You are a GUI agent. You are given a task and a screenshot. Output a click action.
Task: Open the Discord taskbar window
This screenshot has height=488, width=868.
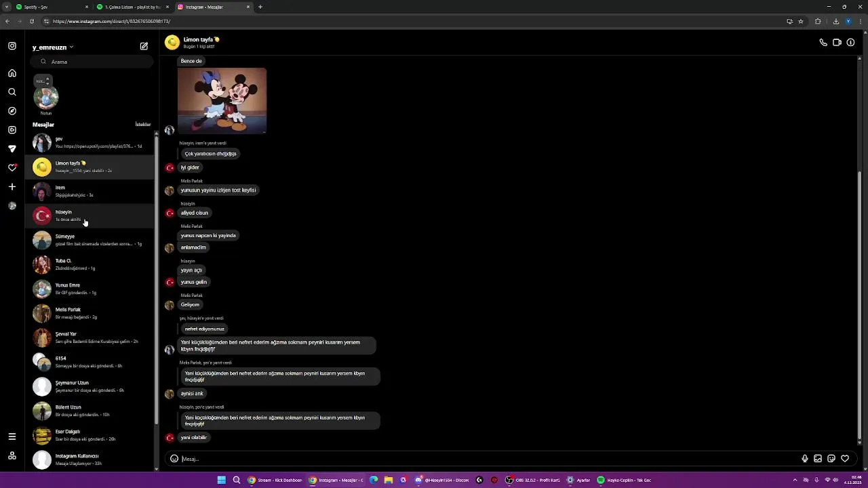[442, 480]
